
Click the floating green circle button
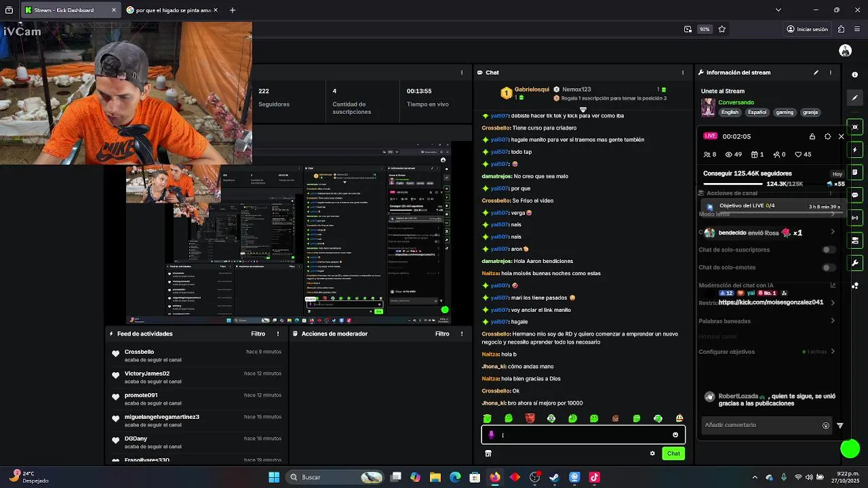click(850, 449)
